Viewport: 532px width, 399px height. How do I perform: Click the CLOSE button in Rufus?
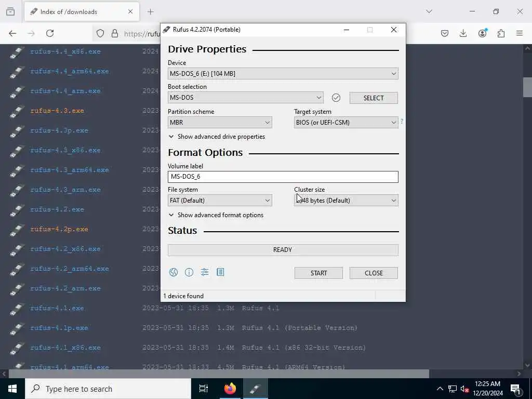374,273
